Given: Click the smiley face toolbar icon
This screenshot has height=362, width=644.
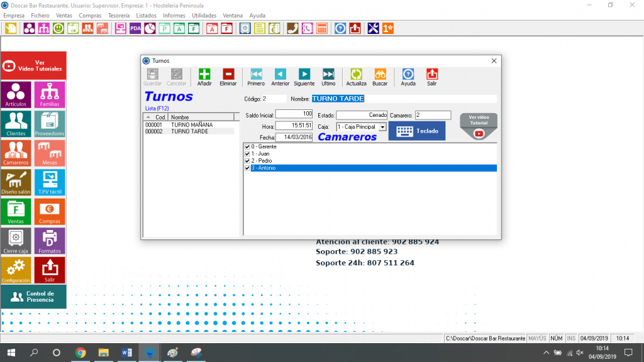Looking at the screenshot, I should click(x=58, y=28).
